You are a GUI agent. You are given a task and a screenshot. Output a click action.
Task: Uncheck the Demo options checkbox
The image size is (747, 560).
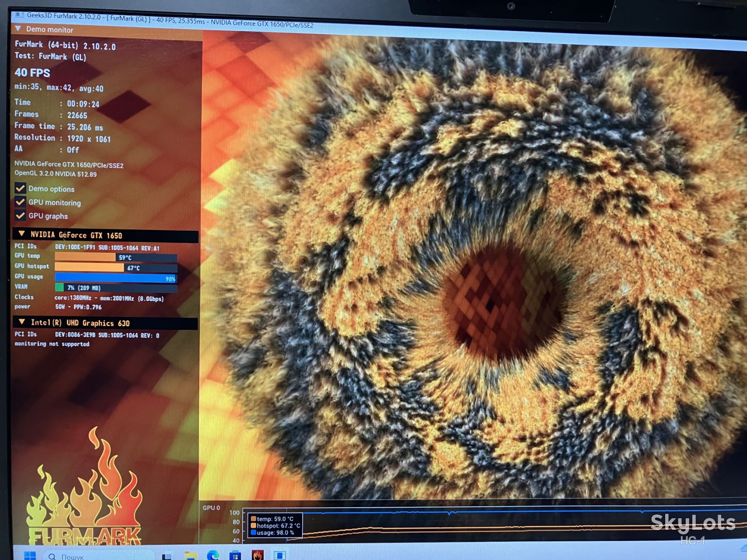tap(20, 188)
